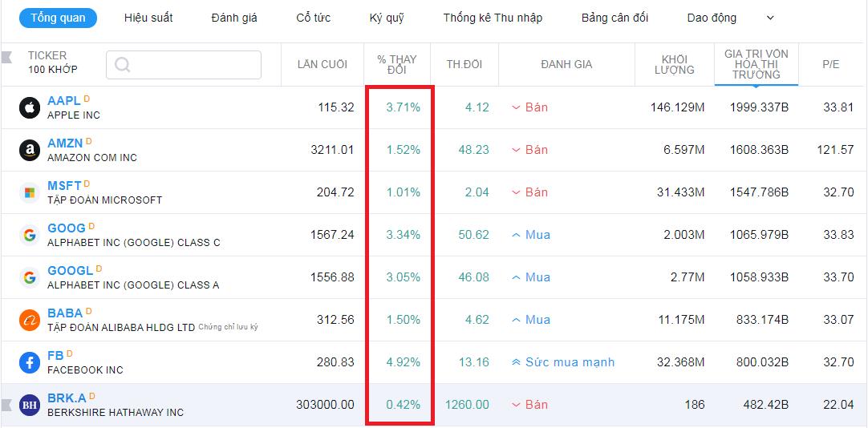
Task: Sort by TH.ĐỔI column header
Action: pos(464,65)
